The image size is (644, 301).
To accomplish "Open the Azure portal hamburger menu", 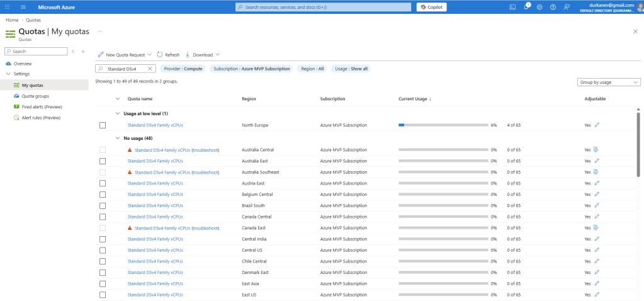I will pos(23,7).
